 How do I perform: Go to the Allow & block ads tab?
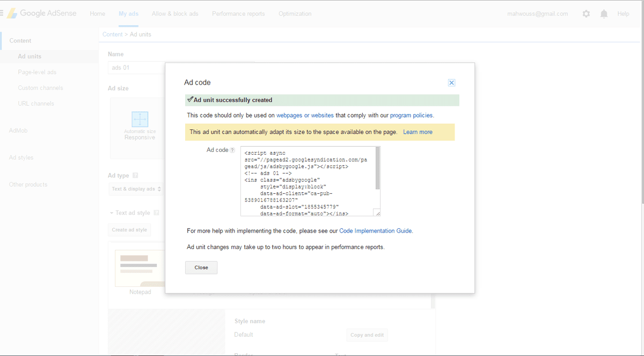click(x=175, y=14)
